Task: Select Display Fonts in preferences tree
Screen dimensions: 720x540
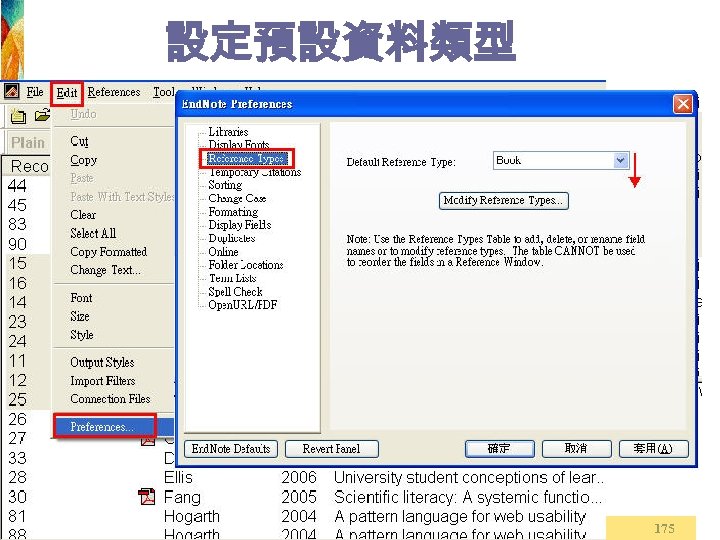Action: click(239, 145)
